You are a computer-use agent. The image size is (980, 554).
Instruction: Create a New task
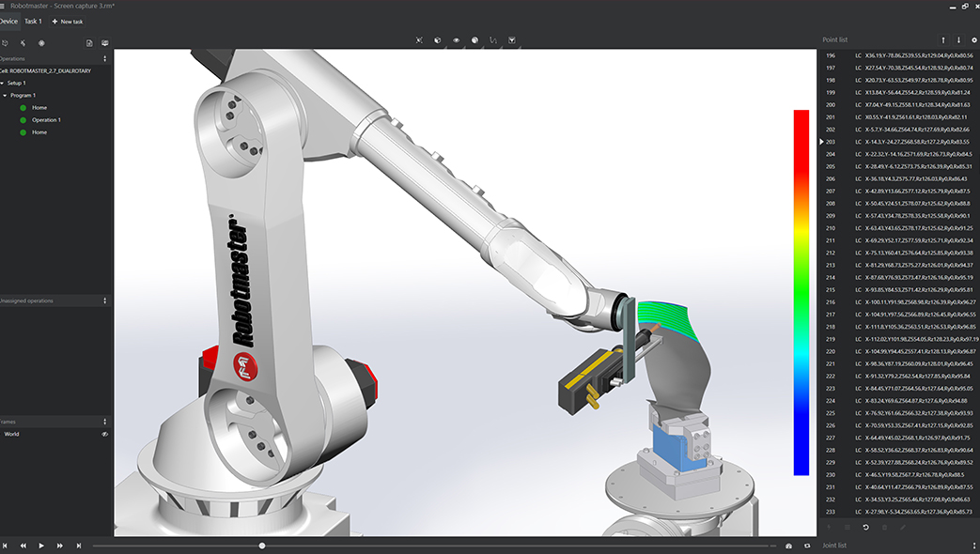click(x=68, y=22)
